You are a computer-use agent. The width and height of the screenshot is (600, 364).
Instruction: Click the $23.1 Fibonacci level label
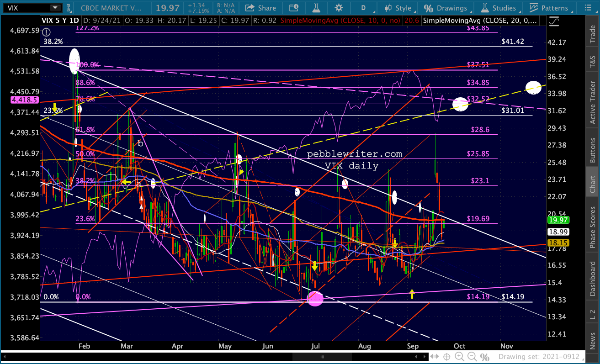(x=480, y=180)
